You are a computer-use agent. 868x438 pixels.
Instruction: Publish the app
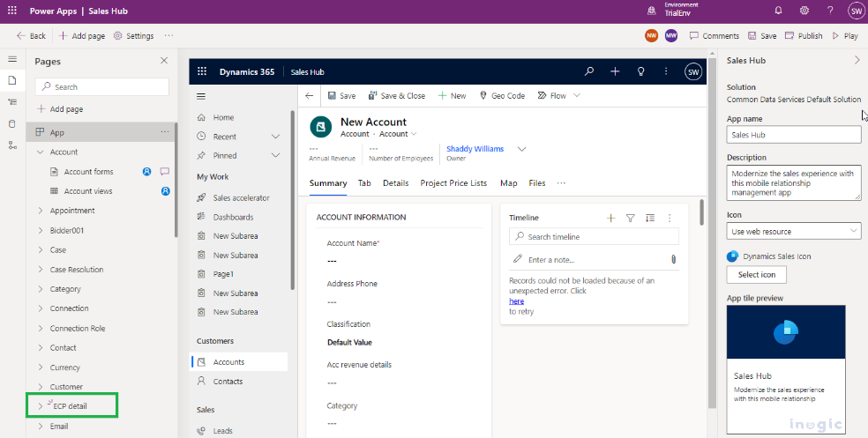click(804, 35)
